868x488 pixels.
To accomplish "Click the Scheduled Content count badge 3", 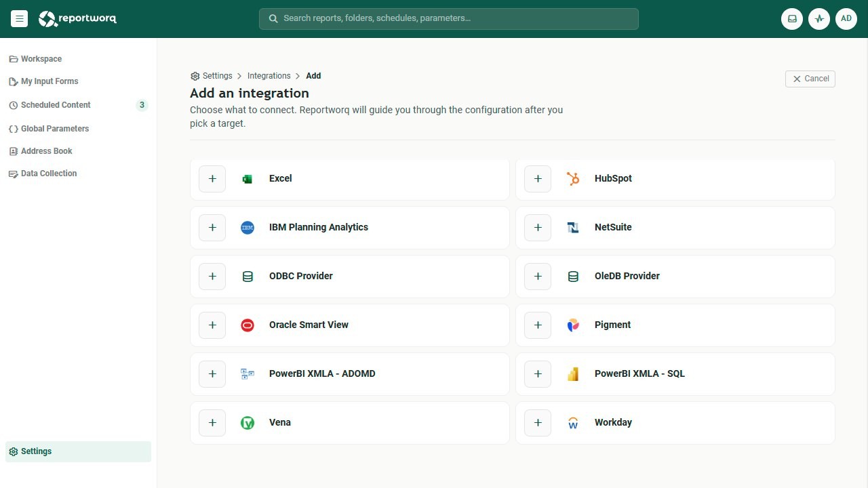I will pyautogui.click(x=142, y=105).
